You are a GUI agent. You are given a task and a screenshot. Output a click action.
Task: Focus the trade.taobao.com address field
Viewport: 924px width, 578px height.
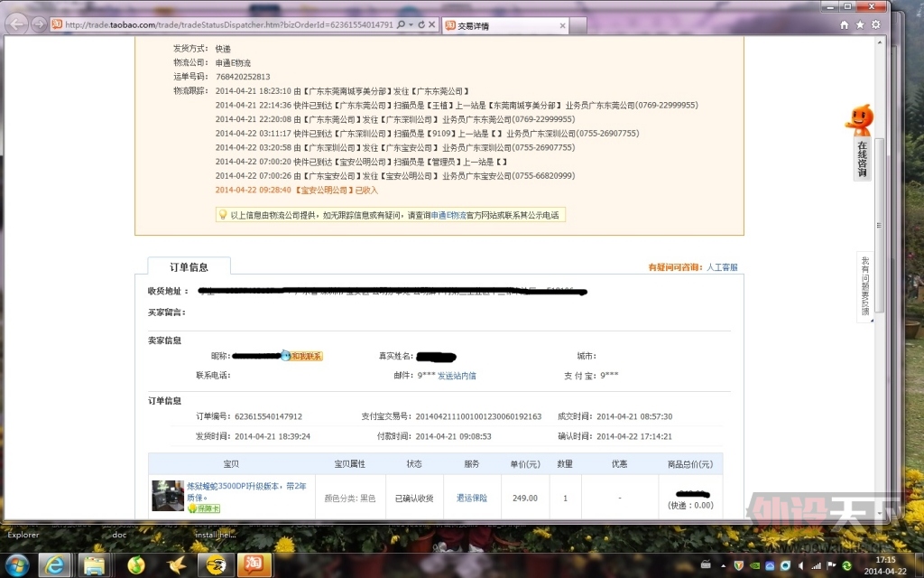tap(228, 24)
